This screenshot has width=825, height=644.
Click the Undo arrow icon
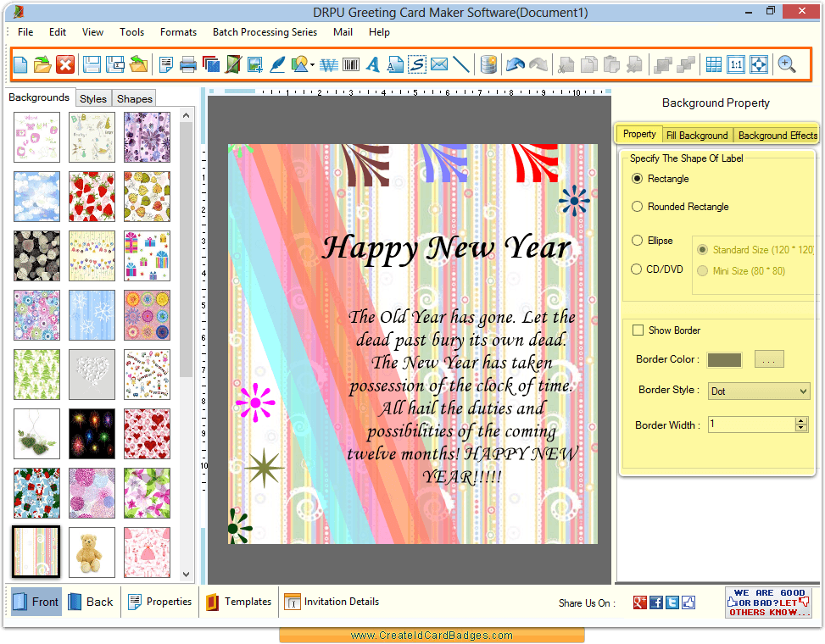(x=516, y=64)
